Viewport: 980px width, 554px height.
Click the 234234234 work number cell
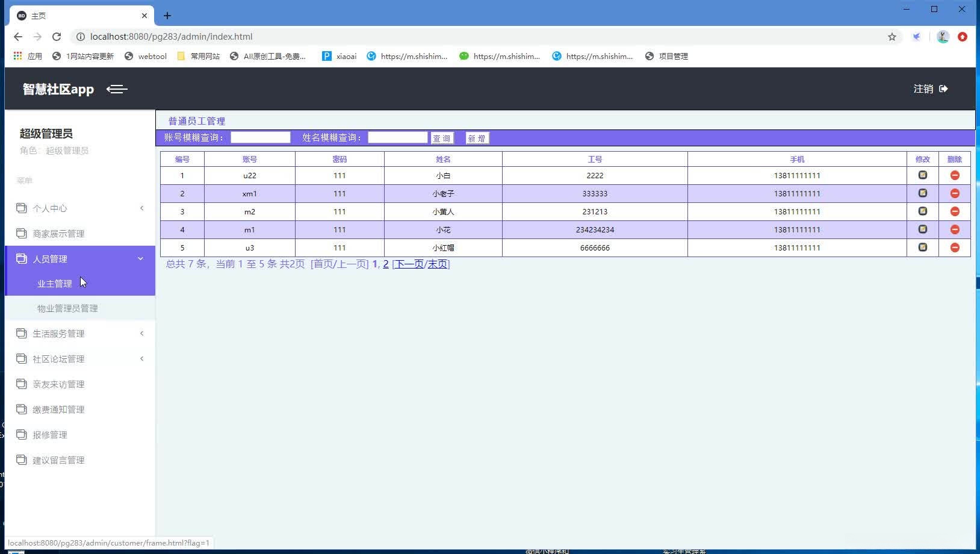pos(595,229)
